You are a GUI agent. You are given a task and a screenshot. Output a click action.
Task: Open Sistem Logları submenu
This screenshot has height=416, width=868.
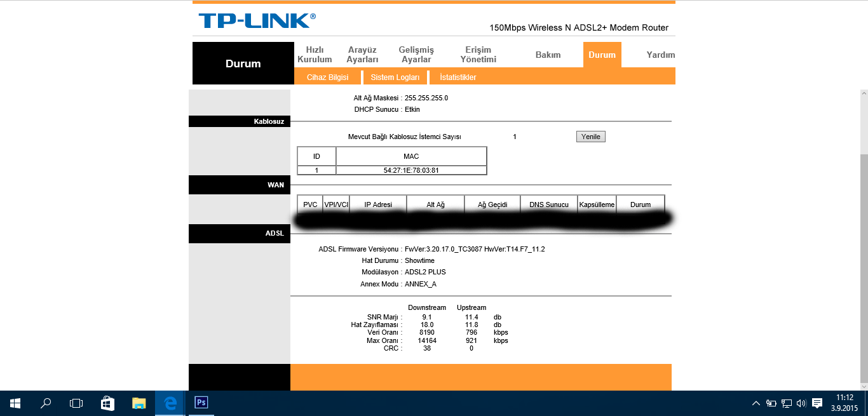pyautogui.click(x=395, y=77)
